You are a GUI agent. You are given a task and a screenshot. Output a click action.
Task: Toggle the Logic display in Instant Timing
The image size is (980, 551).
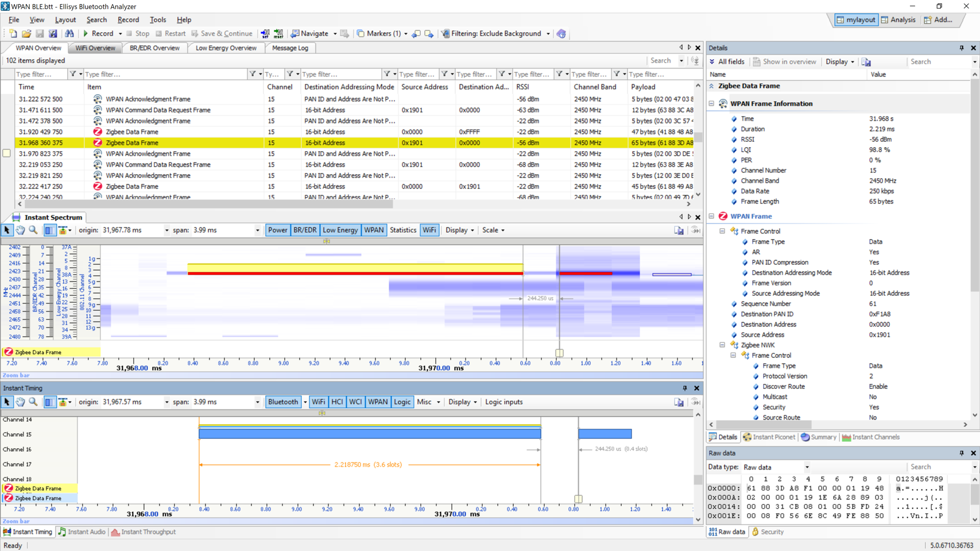(x=402, y=402)
